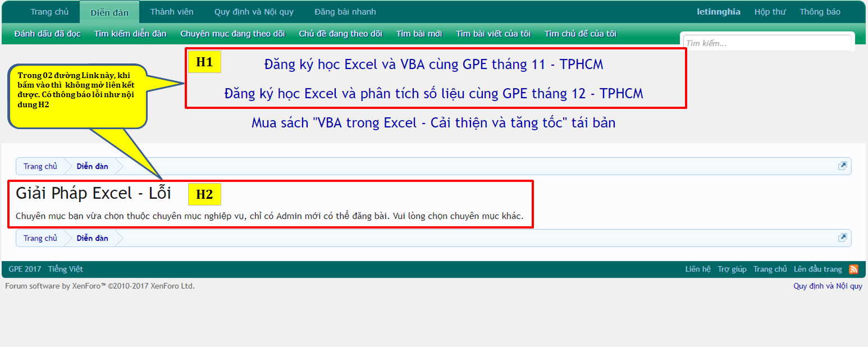
Task: Open Hộp thư inbox
Action: [770, 12]
